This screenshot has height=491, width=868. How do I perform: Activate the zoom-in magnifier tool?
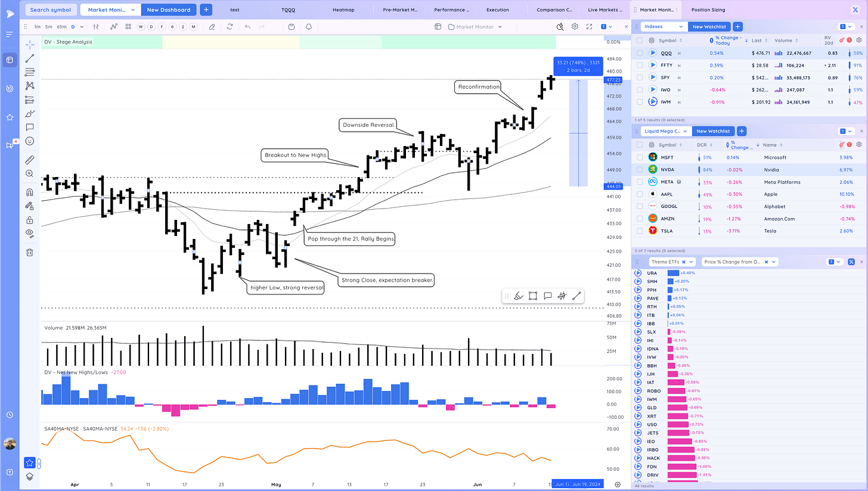coord(30,173)
